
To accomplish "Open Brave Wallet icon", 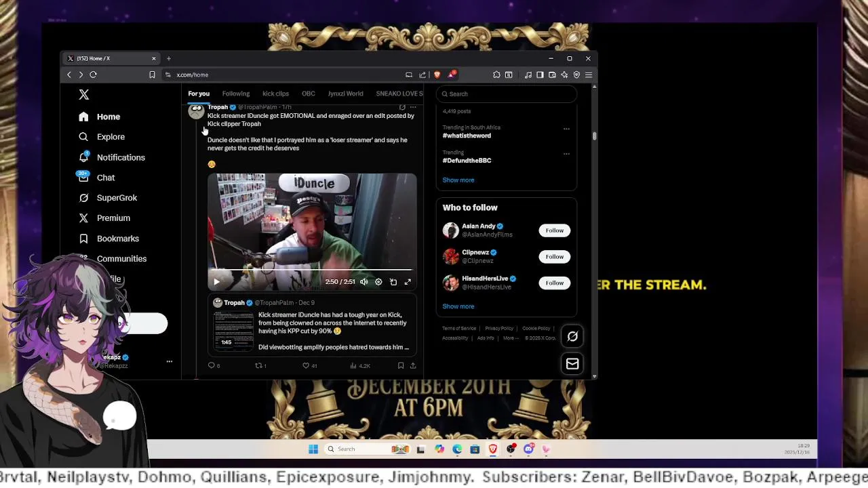I will tap(552, 75).
